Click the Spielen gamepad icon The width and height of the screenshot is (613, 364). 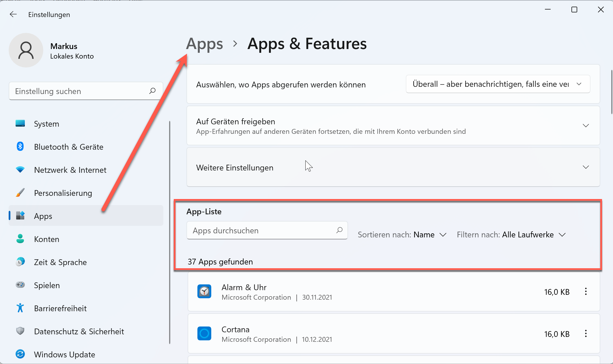20,285
